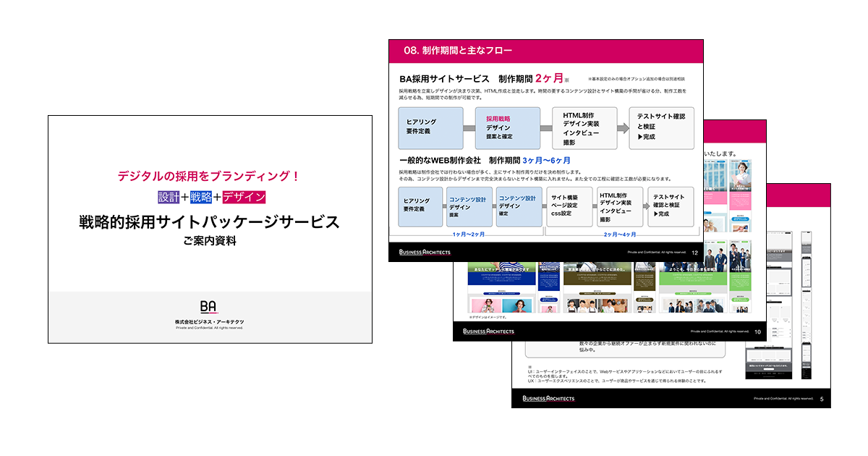Click the BA logo on the cover slide

pos(209,307)
